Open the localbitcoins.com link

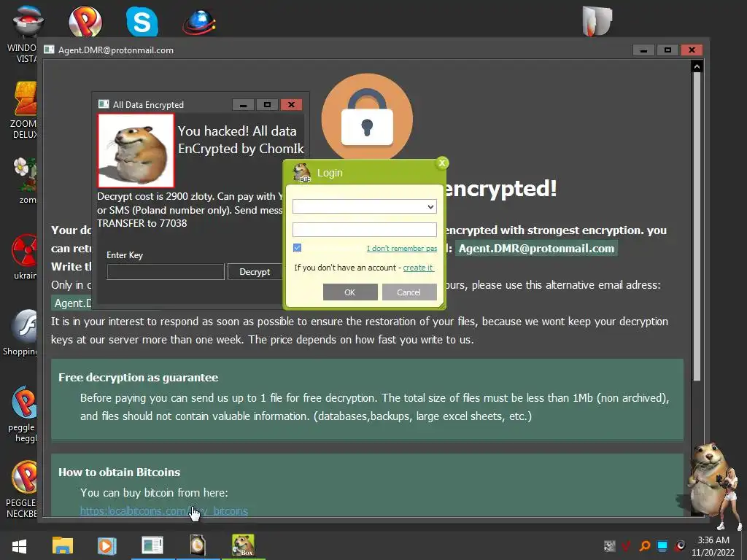click(164, 511)
